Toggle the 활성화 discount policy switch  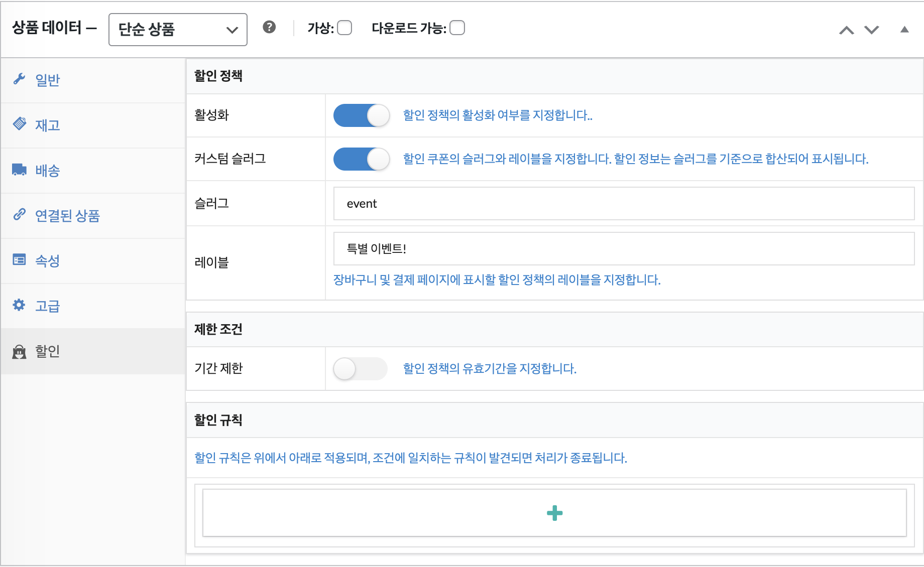[x=361, y=115]
